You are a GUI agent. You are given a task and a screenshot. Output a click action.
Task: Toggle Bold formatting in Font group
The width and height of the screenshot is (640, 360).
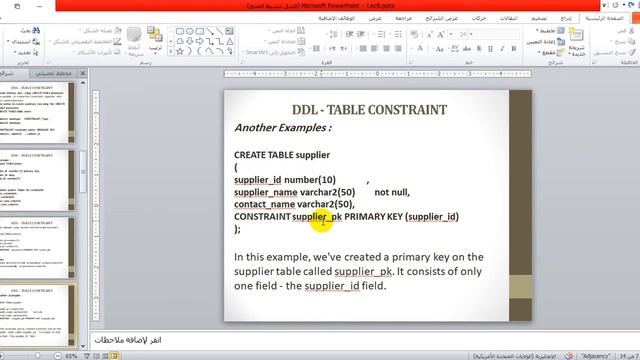tap(513, 49)
